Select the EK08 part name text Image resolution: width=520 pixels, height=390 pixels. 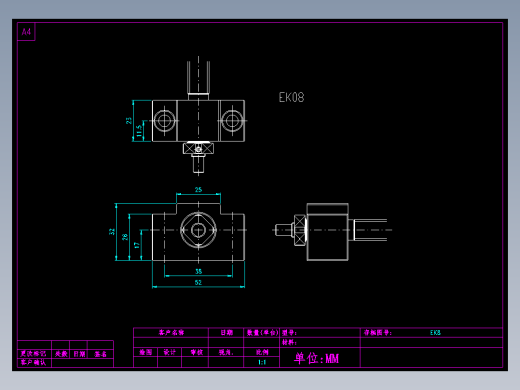click(x=291, y=97)
